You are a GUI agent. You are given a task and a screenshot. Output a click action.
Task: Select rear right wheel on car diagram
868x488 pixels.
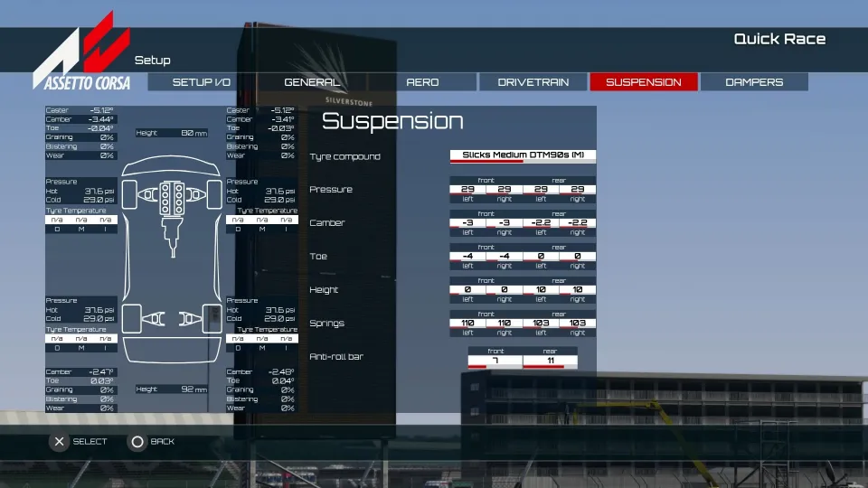pyautogui.click(x=212, y=317)
